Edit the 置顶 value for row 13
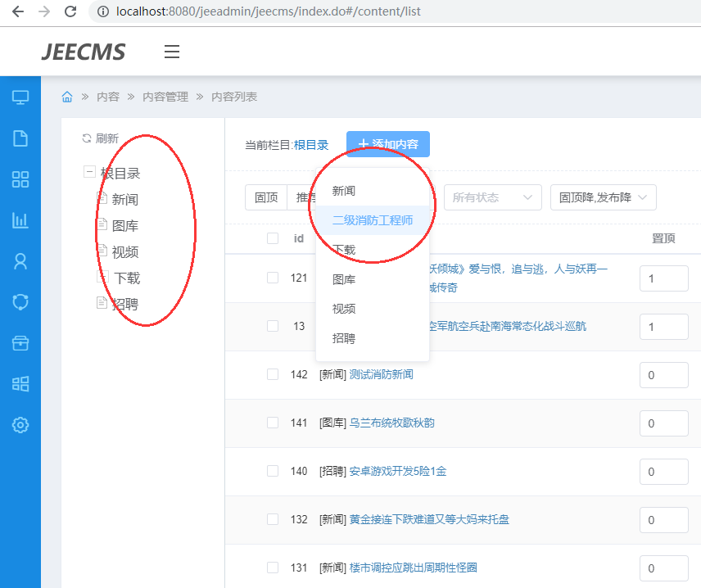The image size is (701, 588). (x=664, y=327)
